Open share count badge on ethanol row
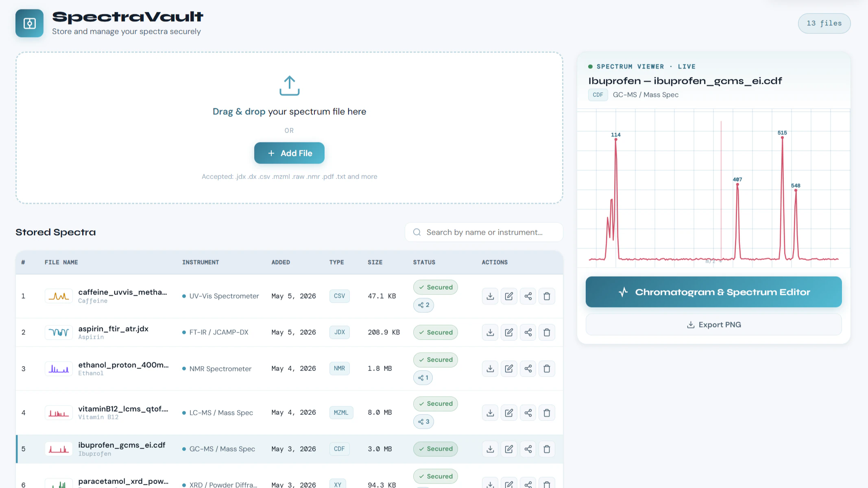Screen dimensions: 868x488 pos(423,378)
